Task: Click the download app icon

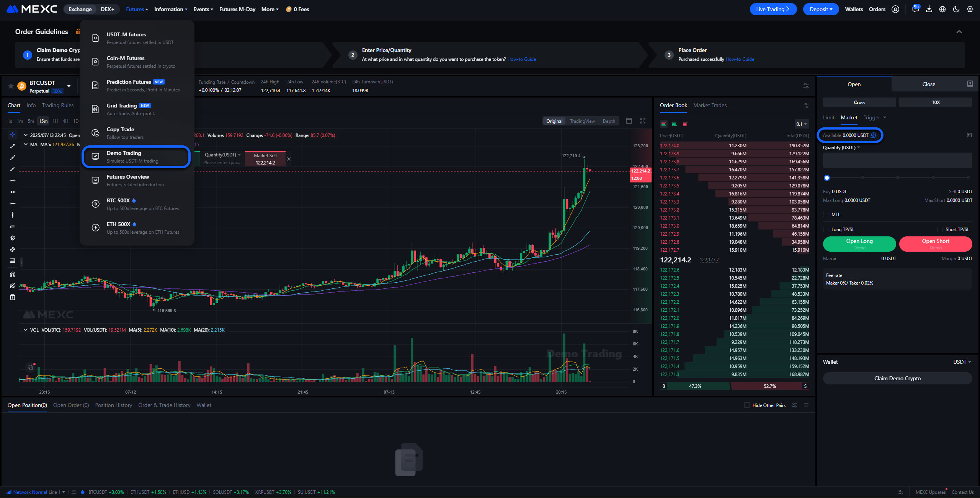Action: (929, 9)
